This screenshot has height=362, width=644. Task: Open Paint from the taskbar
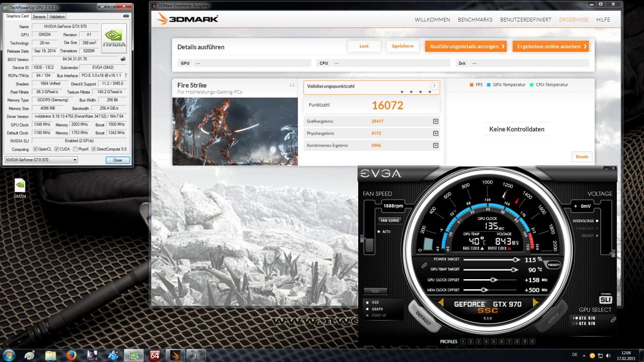(x=29, y=355)
